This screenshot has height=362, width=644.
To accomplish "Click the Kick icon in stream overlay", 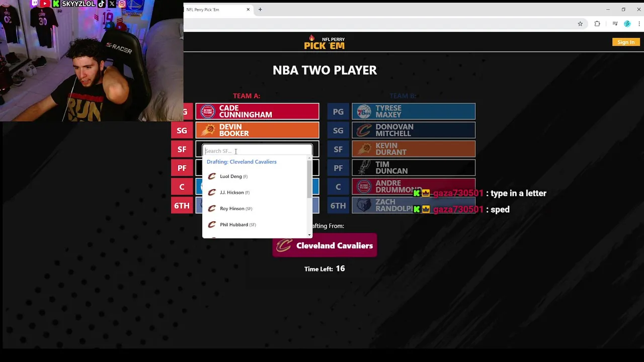I will (x=56, y=4).
